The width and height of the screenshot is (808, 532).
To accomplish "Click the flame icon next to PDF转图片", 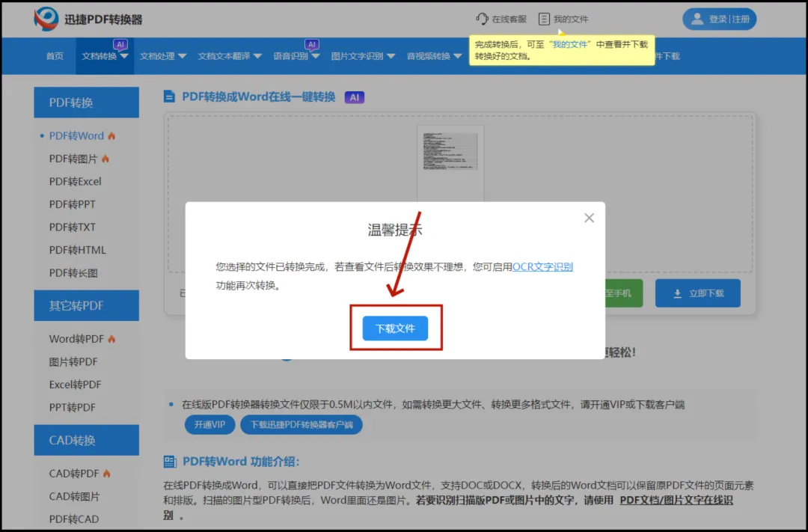I will [x=105, y=159].
